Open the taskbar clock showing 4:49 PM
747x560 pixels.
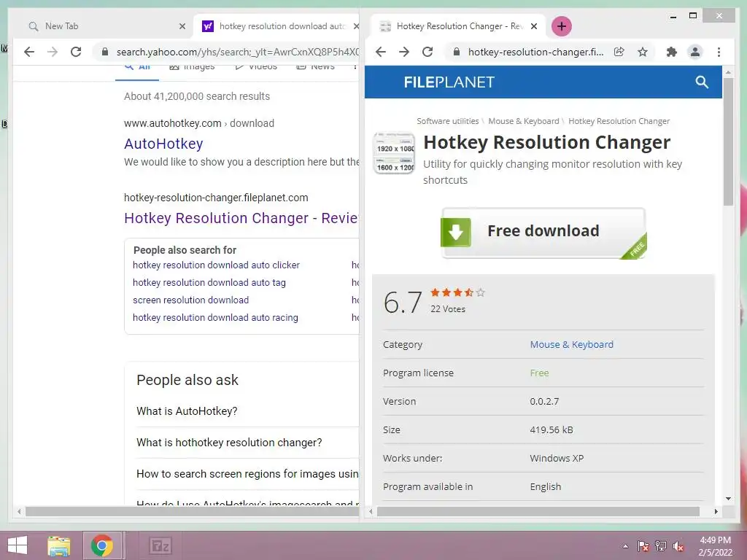point(715,546)
